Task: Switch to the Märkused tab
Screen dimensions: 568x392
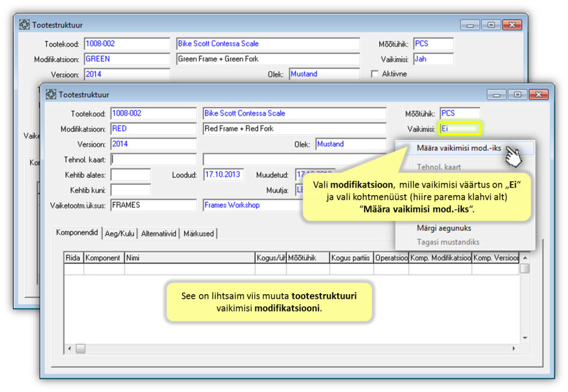Action: [x=199, y=234]
